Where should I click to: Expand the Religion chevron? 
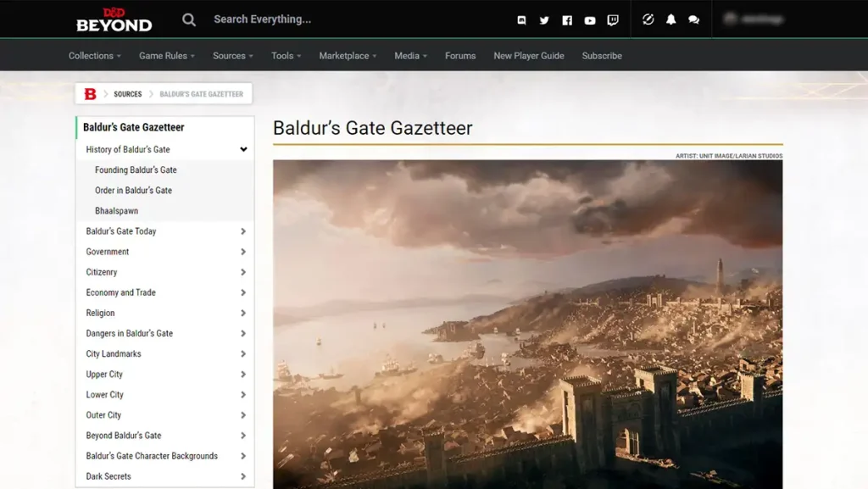point(243,313)
